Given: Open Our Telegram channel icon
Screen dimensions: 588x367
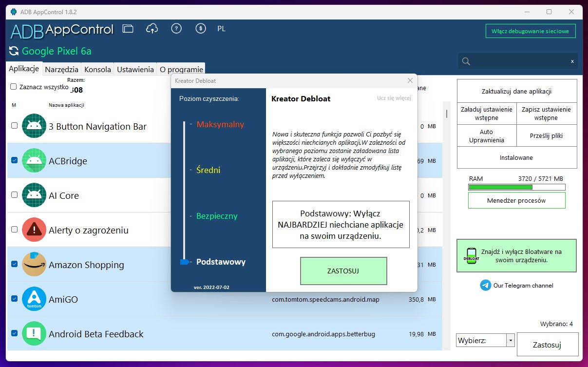Looking at the screenshot, I should pos(485,286).
